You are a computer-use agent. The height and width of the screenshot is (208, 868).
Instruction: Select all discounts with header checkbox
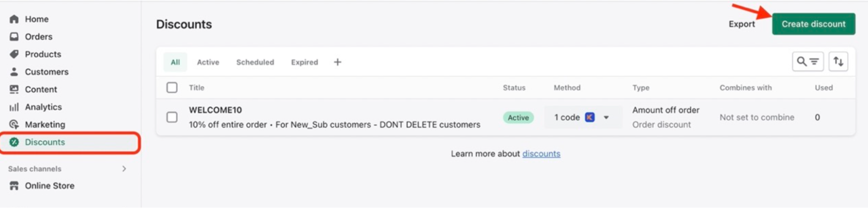point(172,88)
